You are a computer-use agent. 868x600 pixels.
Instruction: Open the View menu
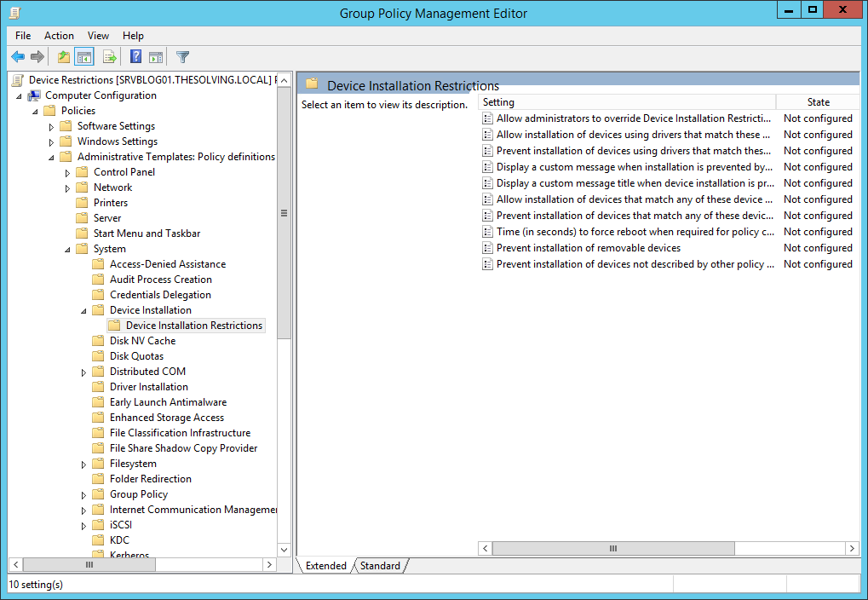tap(98, 36)
